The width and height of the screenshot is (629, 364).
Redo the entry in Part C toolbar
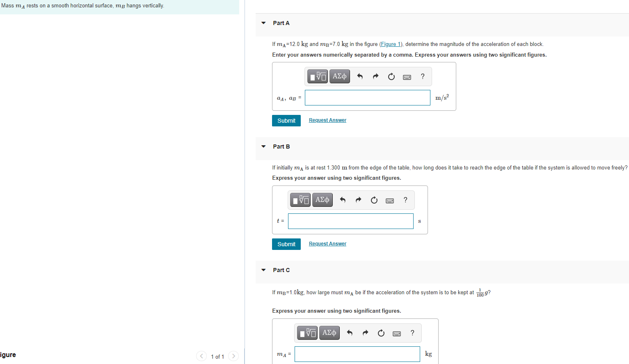coord(365,333)
